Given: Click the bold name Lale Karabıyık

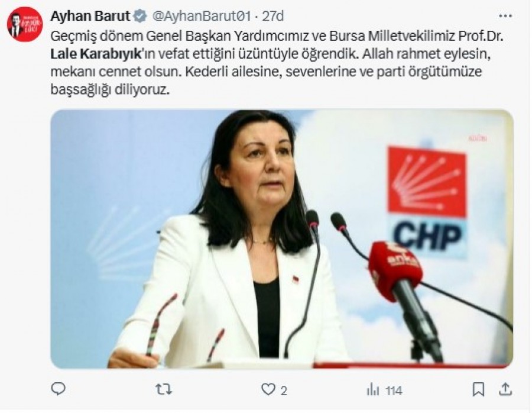Looking at the screenshot, I should (x=96, y=54).
